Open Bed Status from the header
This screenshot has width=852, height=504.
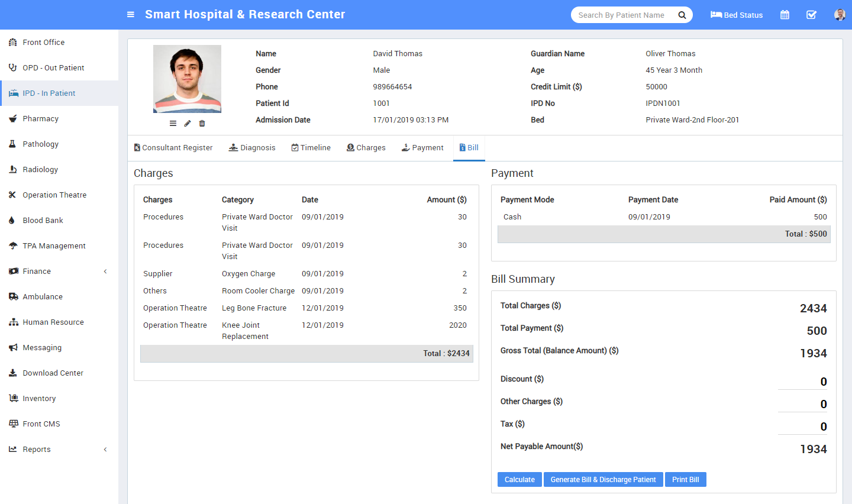[x=737, y=15]
